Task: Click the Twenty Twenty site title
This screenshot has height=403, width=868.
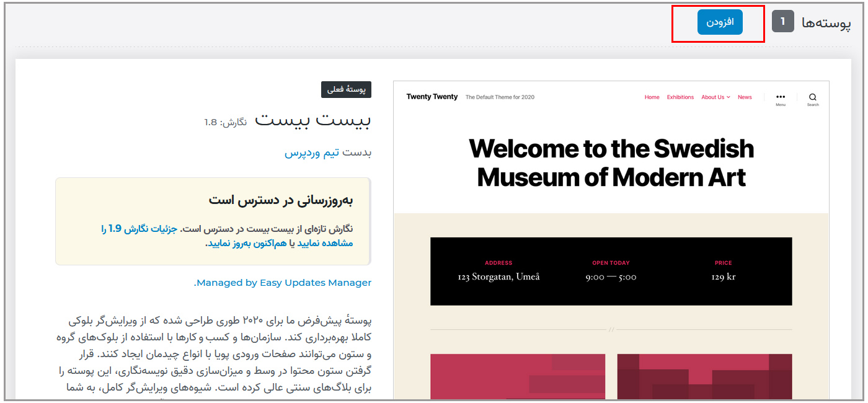Action: point(432,97)
